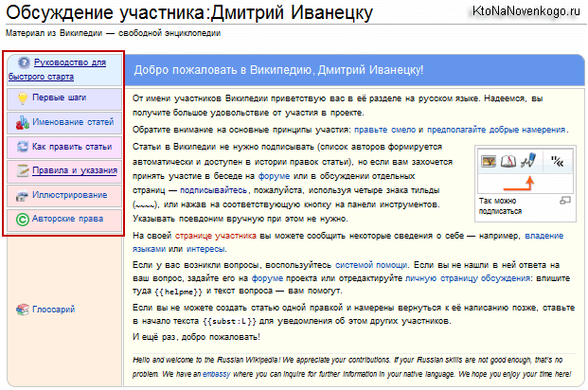This screenshot has width=588, height=390.
Task: Follow the правьте смело link
Action: (x=385, y=130)
